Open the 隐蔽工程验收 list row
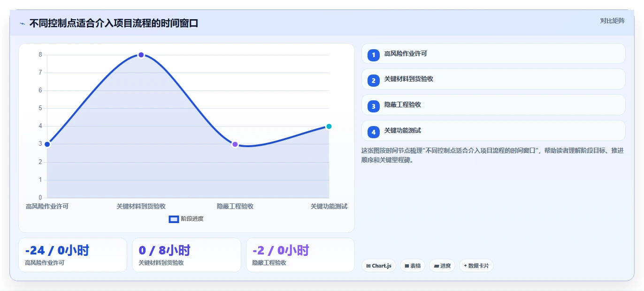This screenshot has height=291, width=644. [x=493, y=105]
